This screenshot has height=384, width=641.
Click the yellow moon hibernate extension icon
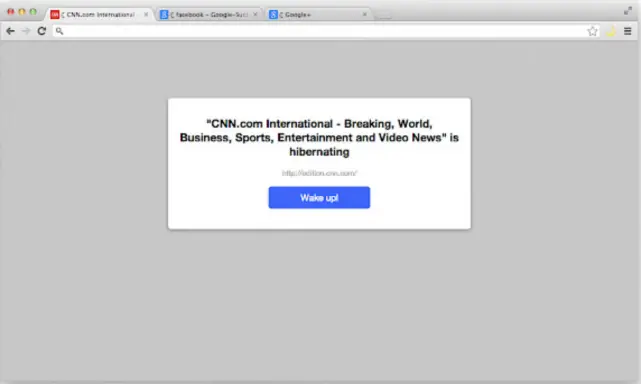tap(611, 31)
